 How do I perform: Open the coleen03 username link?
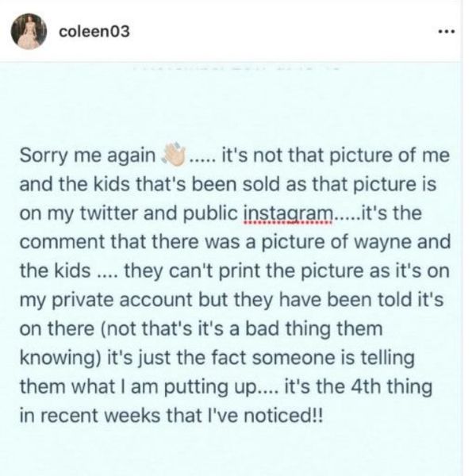click(x=94, y=32)
